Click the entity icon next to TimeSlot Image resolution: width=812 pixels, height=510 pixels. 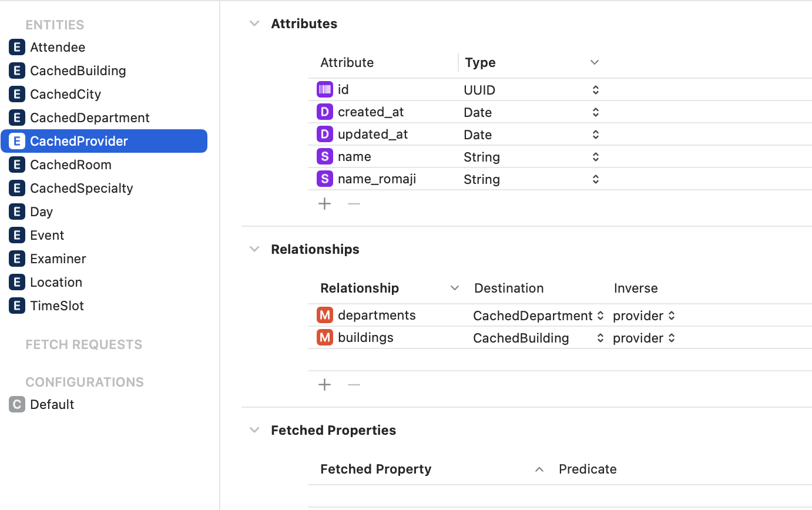[17, 306]
